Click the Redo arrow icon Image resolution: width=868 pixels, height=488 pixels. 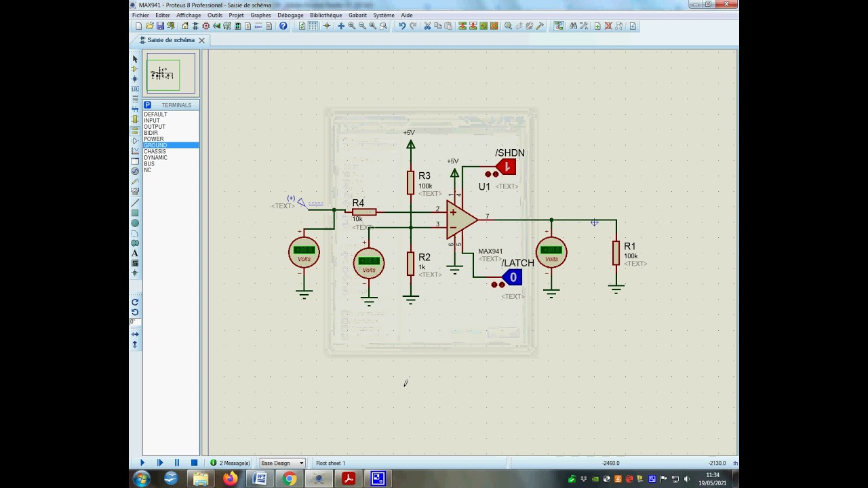(x=413, y=26)
